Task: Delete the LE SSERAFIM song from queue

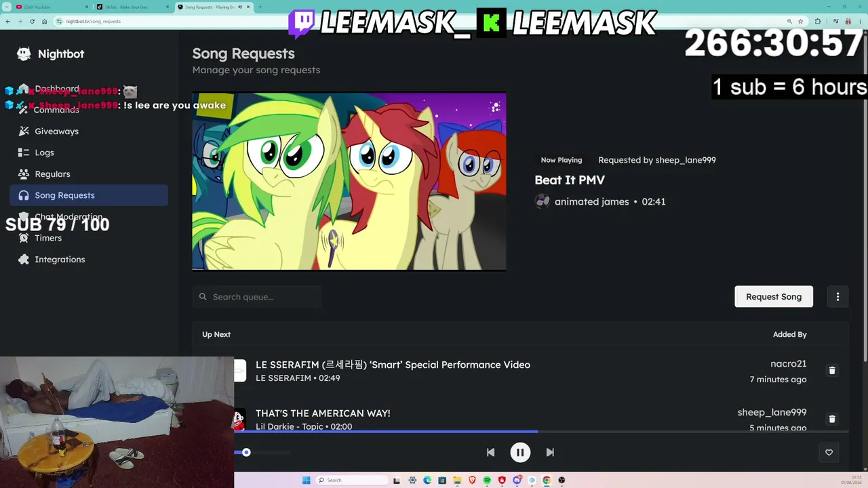Action: coord(832,370)
